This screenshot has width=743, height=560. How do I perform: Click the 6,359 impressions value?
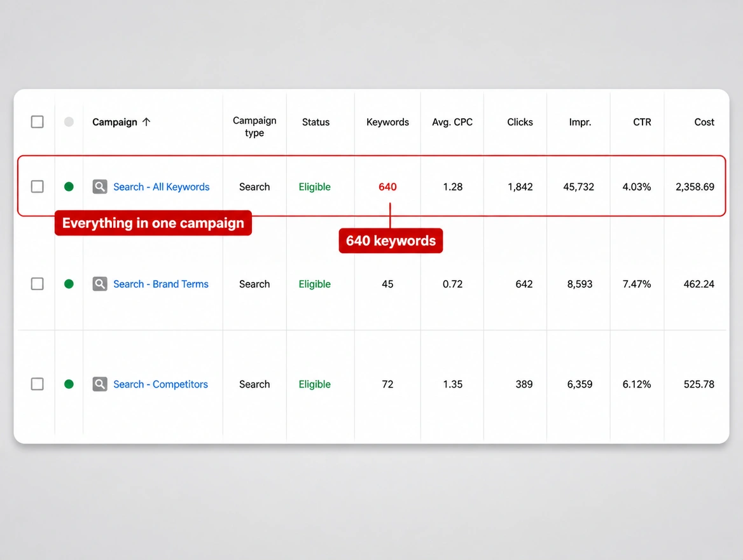580,384
